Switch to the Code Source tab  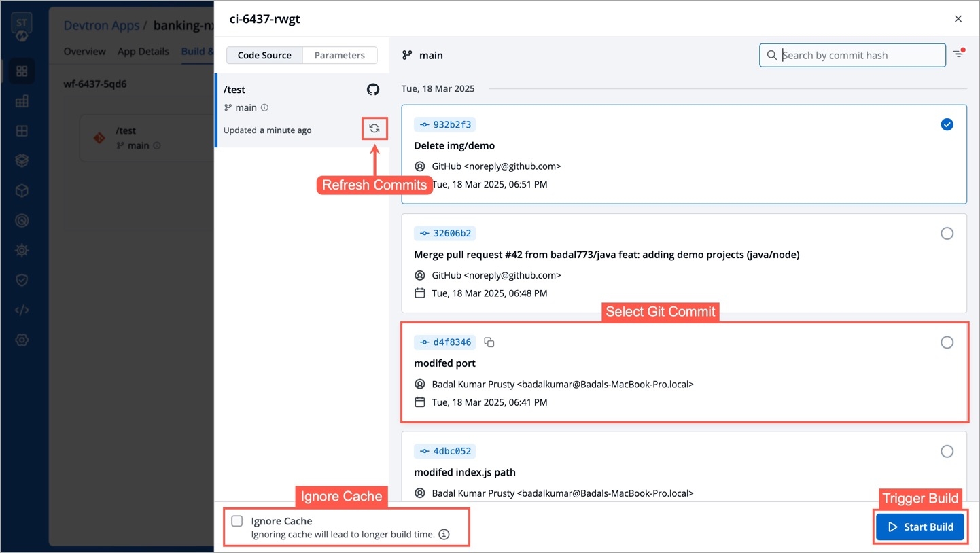click(x=264, y=55)
